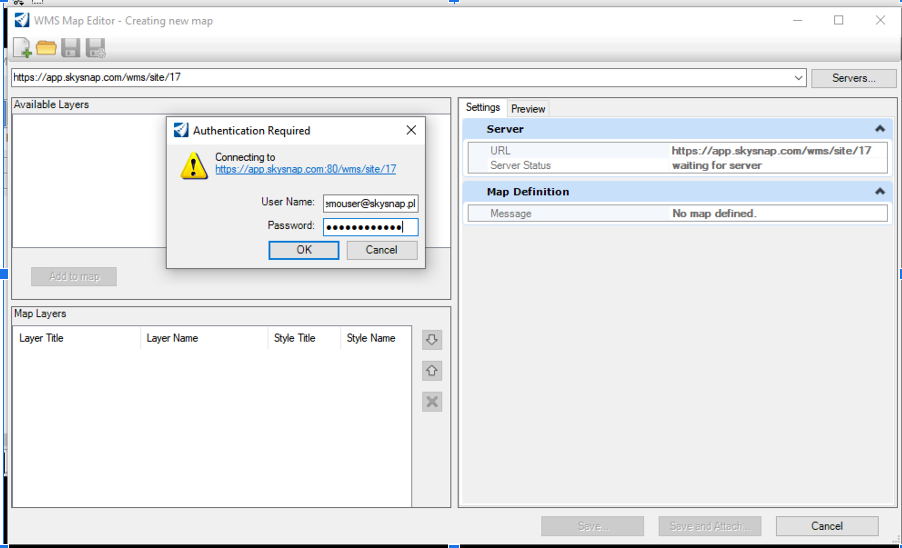Collapse the Server section
The width and height of the screenshot is (902, 548).
coord(880,129)
